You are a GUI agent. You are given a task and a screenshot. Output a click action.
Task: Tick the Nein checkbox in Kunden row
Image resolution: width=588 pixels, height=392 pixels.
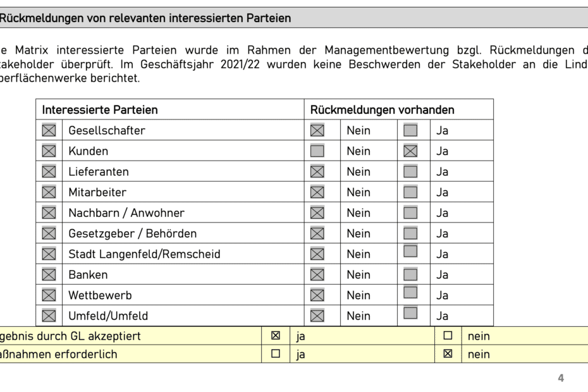317,151
